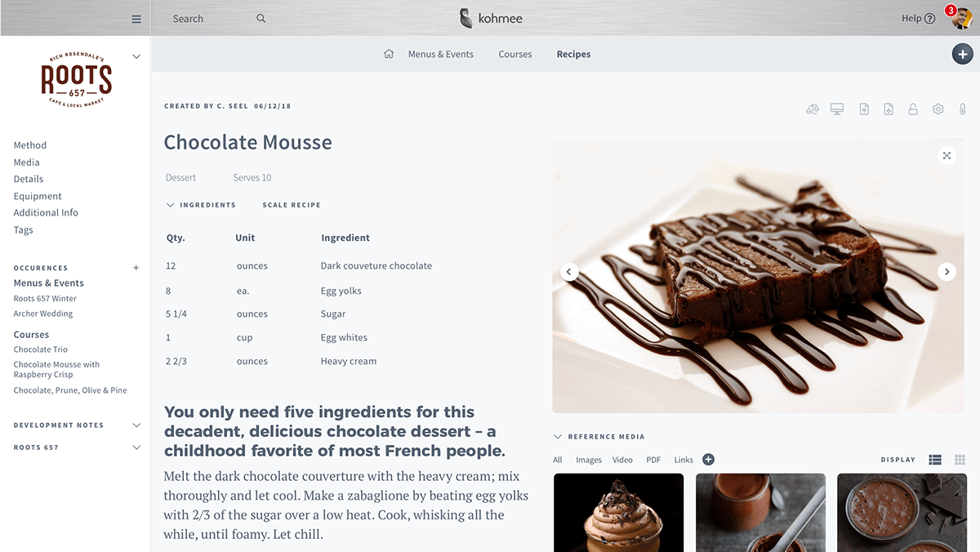Open the user avatar notifications

[x=961, y=18]
